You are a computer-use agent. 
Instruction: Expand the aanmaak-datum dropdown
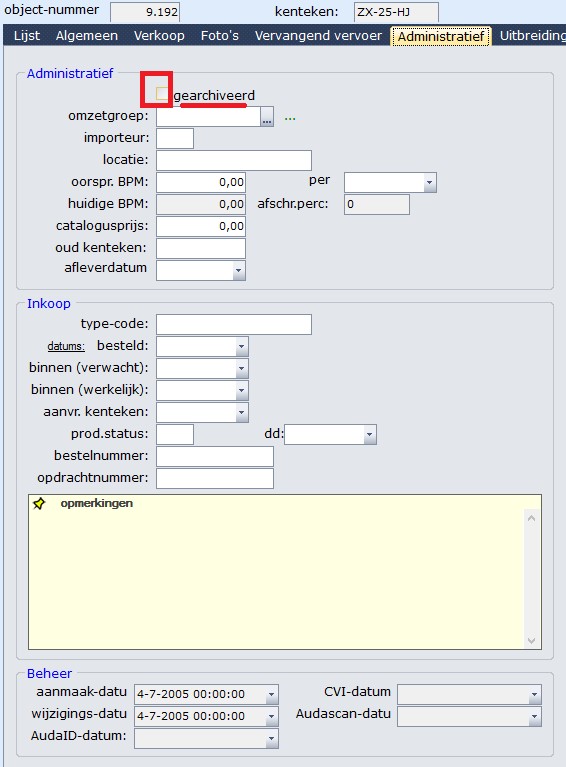click(272, 694)
